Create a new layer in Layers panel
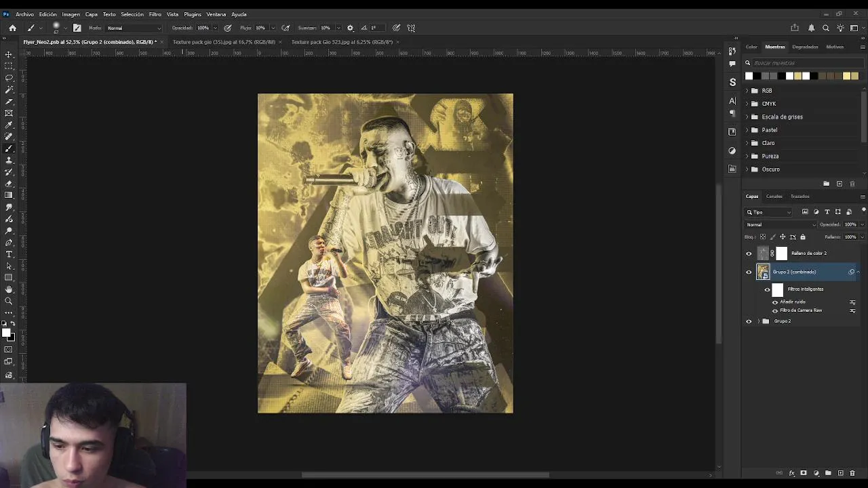The width and height of the screenshot is (868, 488). coord(840,473)
